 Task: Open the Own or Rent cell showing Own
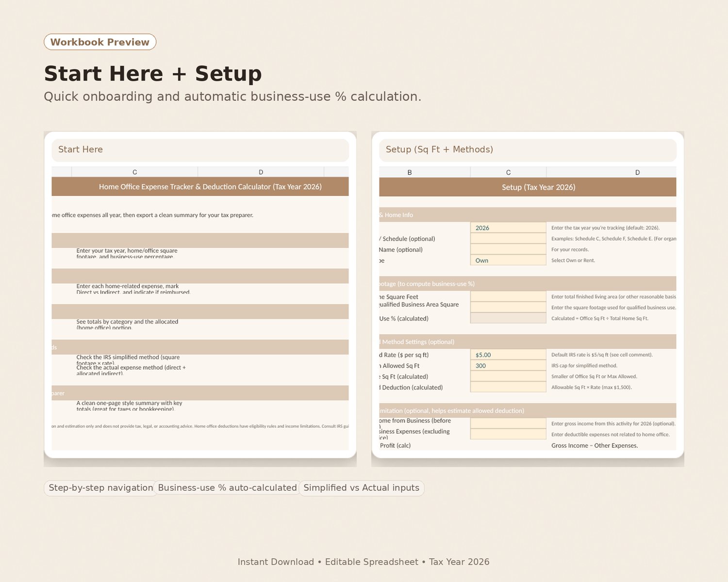(508, 260)
